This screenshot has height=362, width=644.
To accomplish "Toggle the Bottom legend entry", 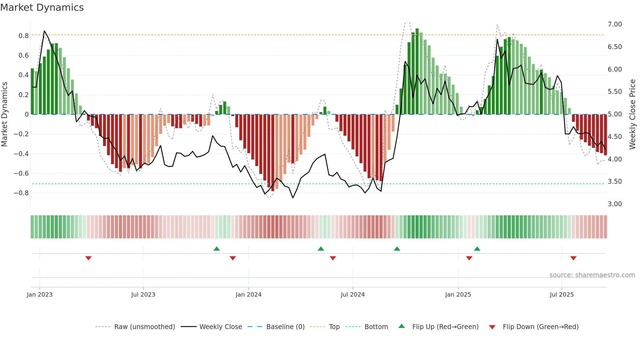I will (x=367, y=327).
